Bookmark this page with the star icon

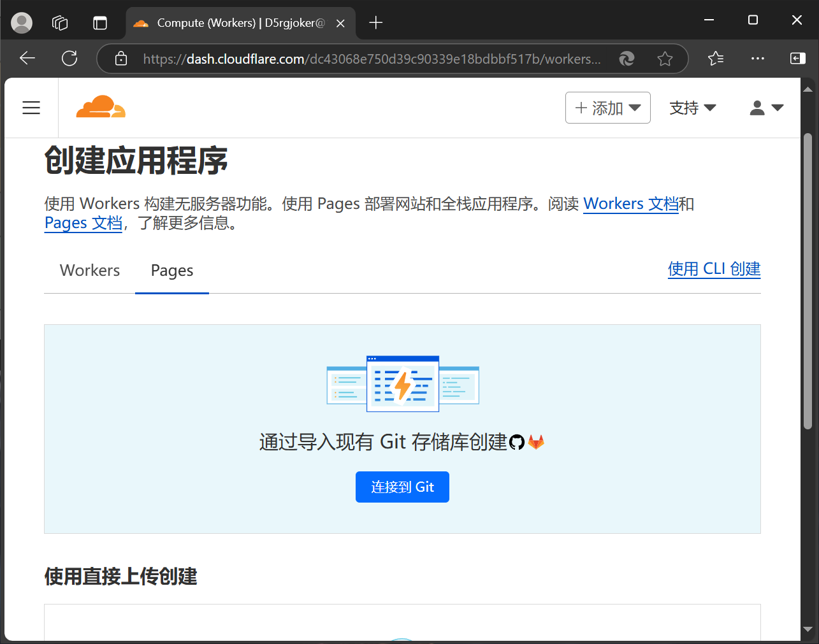[x=665, y=59]
